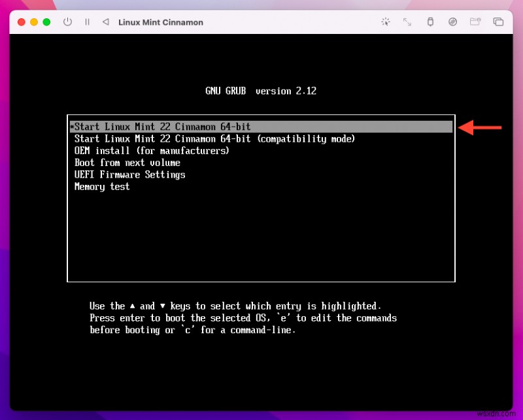Select UEFI Firmware Settings entry

coord(129,174)
